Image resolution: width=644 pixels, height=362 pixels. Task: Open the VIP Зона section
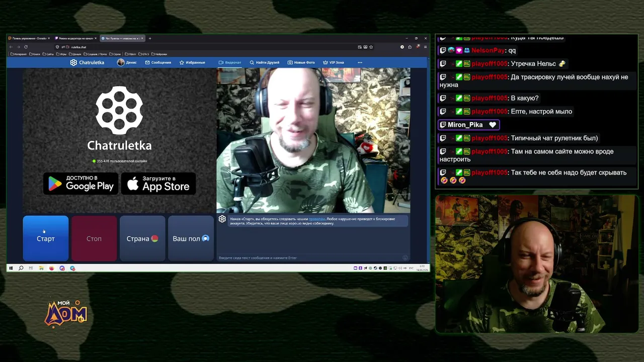click(334, 62)
